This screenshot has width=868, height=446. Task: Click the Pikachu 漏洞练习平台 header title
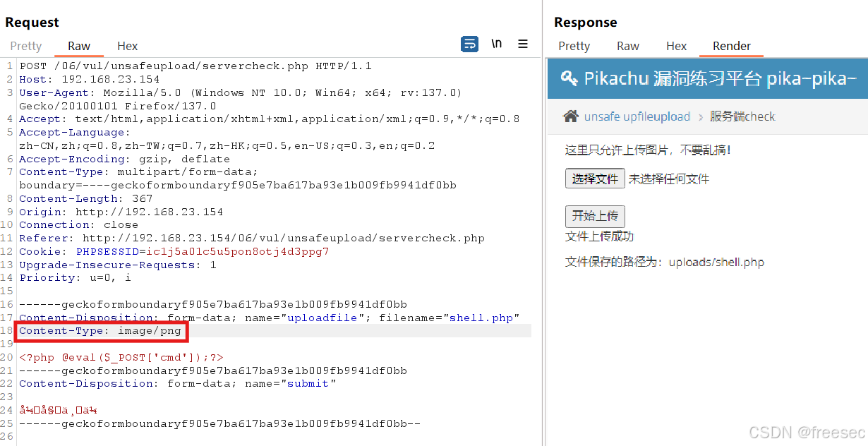point(720,78)
